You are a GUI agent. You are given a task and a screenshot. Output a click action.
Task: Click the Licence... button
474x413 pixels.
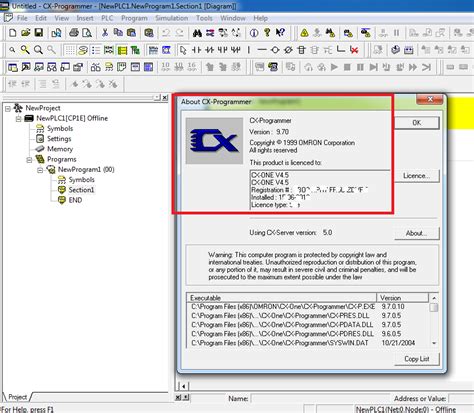[417, 176]
